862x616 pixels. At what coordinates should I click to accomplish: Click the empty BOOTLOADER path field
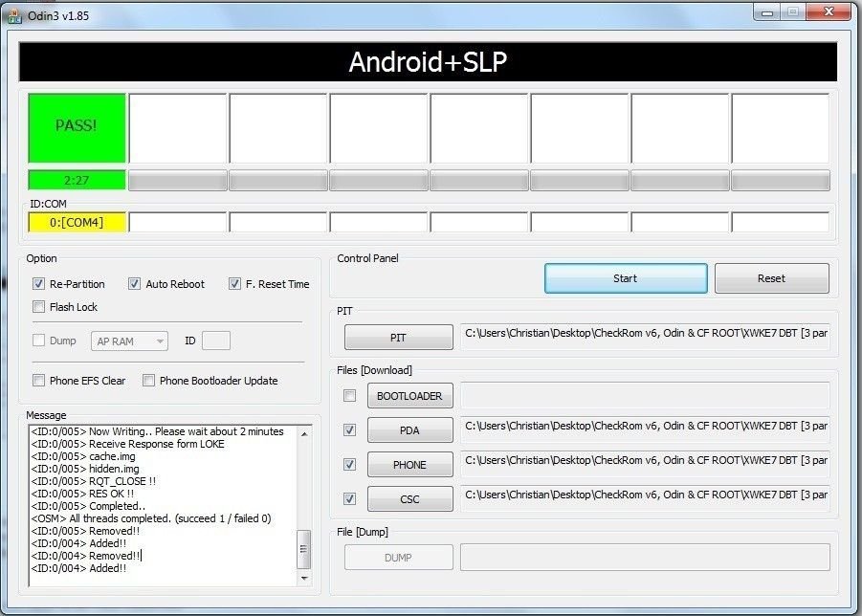tap(645, 396)
